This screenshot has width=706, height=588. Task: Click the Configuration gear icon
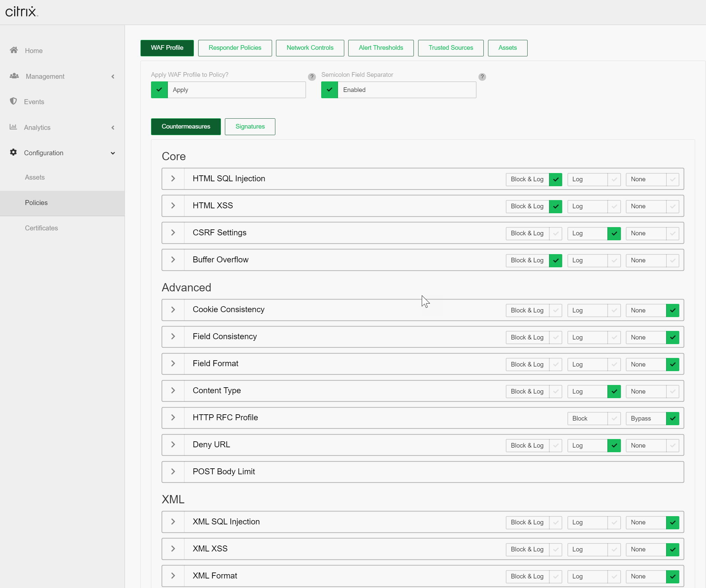coord(14,152)
